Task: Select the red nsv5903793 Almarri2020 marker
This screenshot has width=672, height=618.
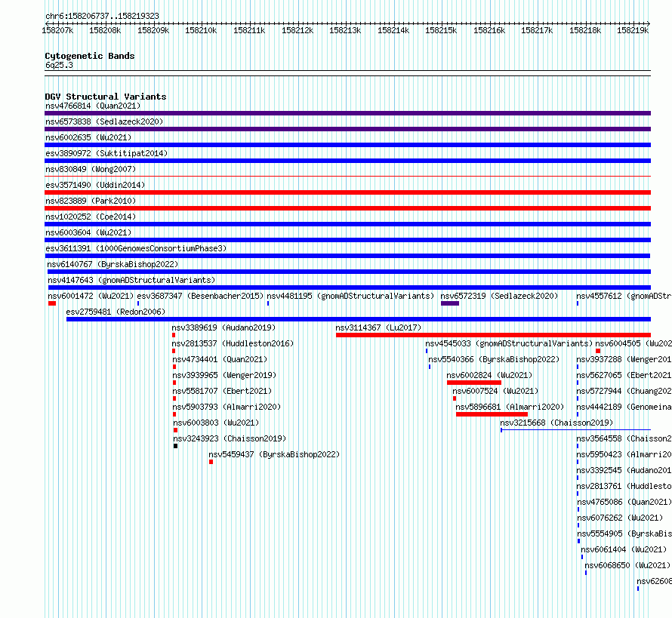Action: tap(174, 414)
